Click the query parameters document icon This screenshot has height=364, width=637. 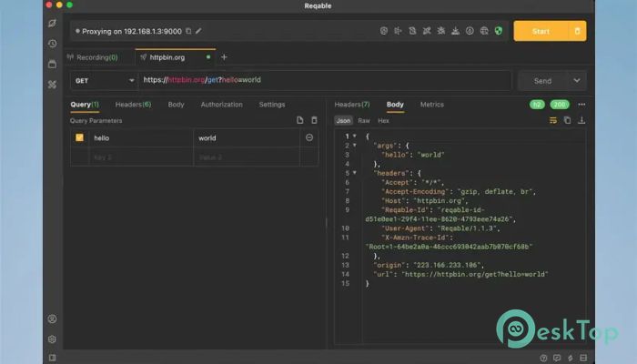click(299, 120)
